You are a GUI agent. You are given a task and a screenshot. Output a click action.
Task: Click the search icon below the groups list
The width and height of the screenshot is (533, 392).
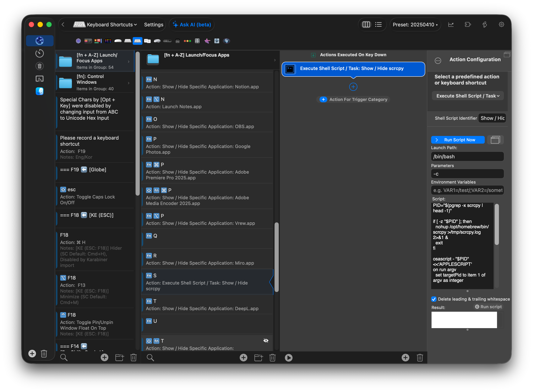click(64, 357)
